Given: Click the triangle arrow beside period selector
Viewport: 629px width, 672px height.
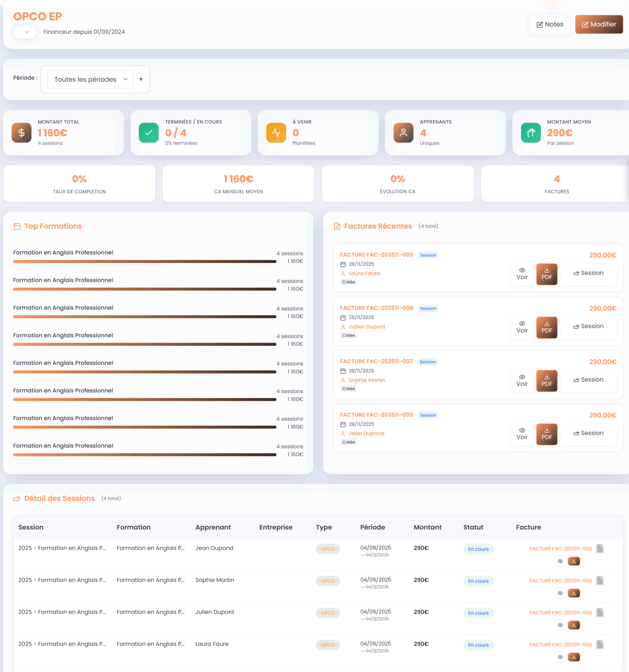Looking at the screenshot, I should click(x=141, y=79).
